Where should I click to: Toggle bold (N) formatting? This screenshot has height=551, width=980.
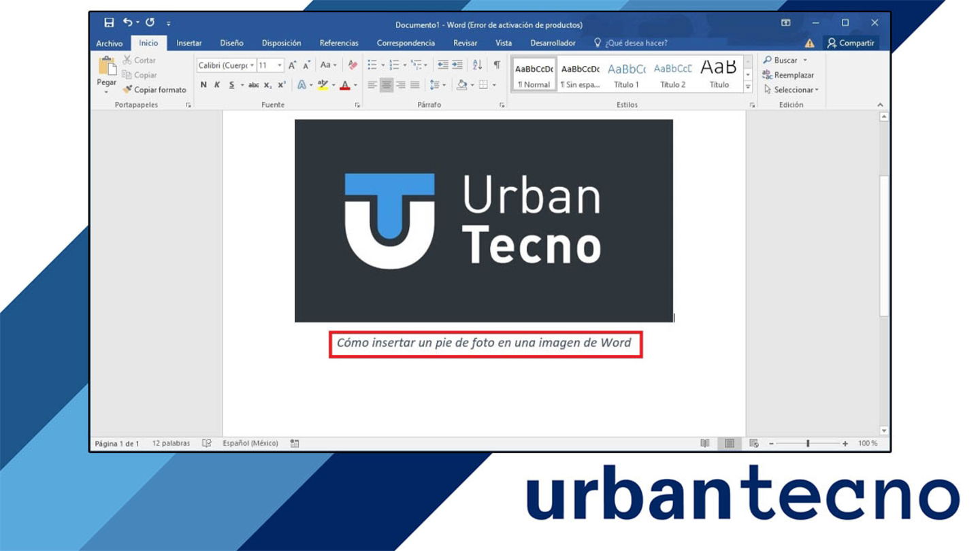coord(203,85)
